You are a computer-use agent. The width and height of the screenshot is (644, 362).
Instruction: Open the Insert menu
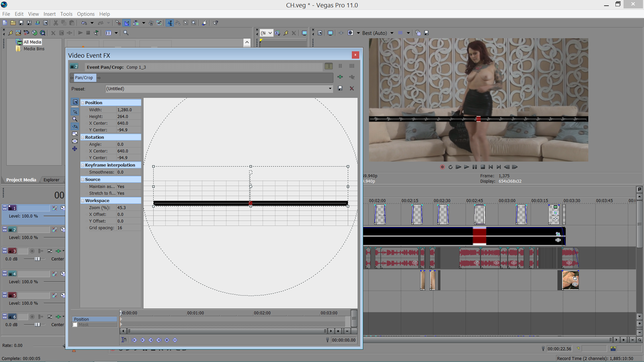pyautogui.click(x=50, y=14)
